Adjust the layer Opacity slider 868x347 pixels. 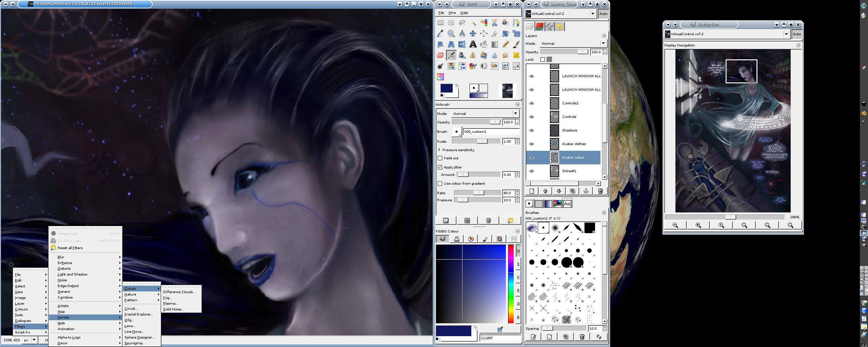tap(564, 52)
